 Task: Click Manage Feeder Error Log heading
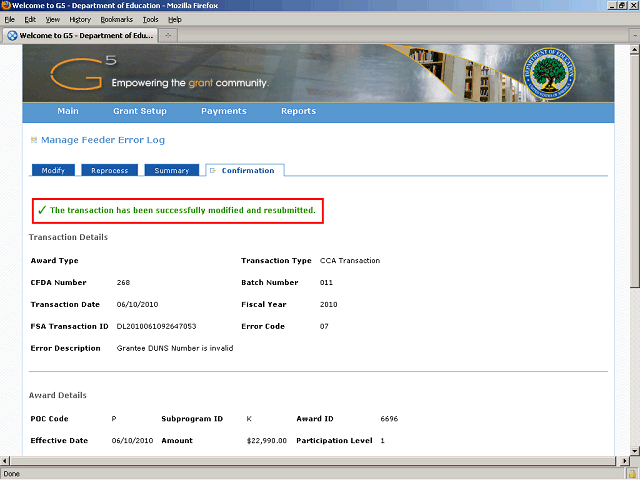coord(103,140)
